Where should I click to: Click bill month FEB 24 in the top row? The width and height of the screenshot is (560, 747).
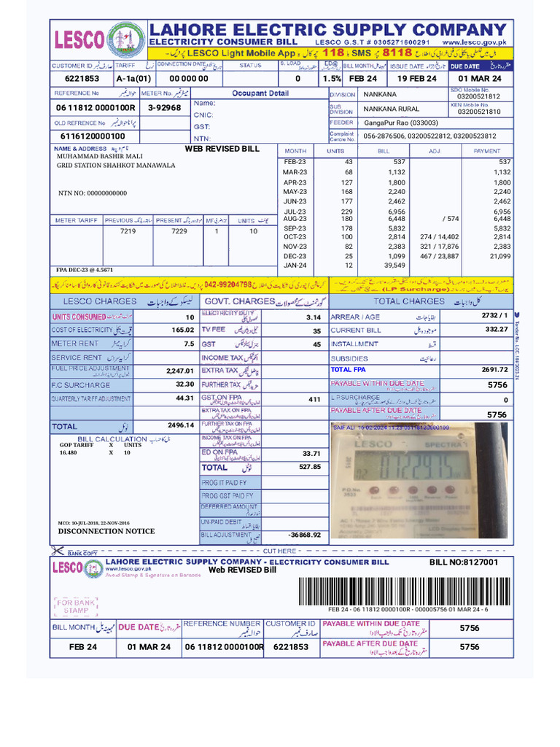pyautogui.click(x=363, y=79)
